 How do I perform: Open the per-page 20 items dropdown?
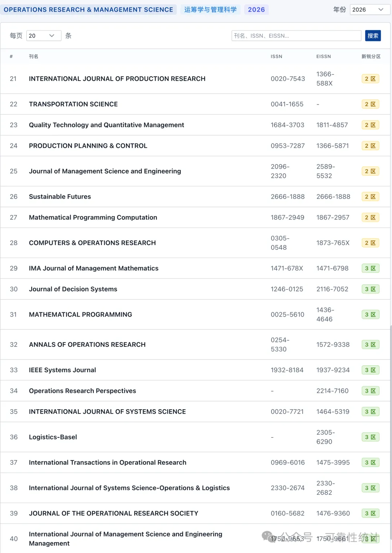[x=44, y=36]
